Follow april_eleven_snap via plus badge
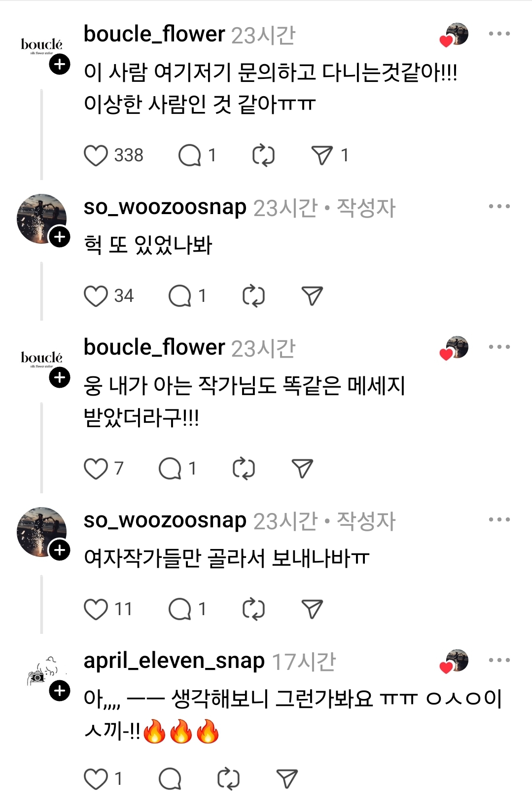 [60, 691]
